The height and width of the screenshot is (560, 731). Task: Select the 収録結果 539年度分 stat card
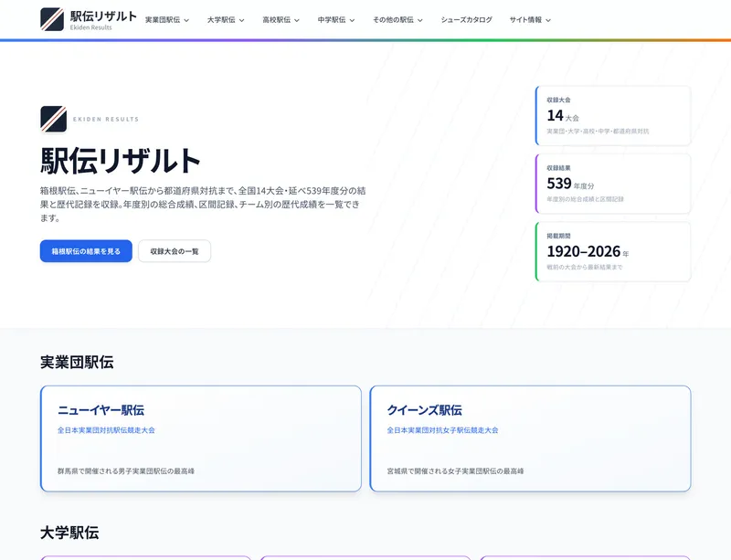613,184
